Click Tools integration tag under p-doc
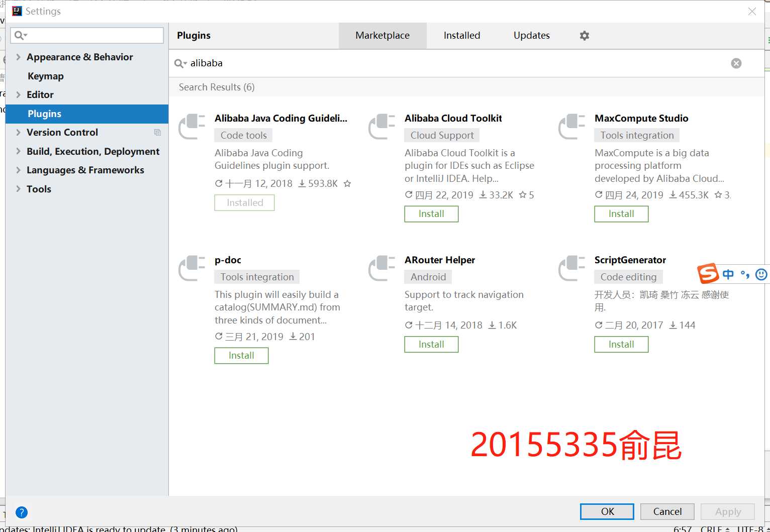 click(x=257, y=277)
